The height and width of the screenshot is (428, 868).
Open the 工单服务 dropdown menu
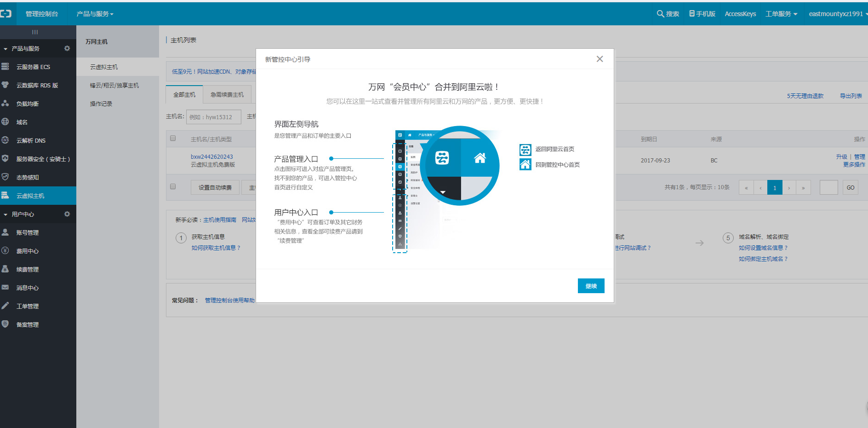(x=781, y=14)
